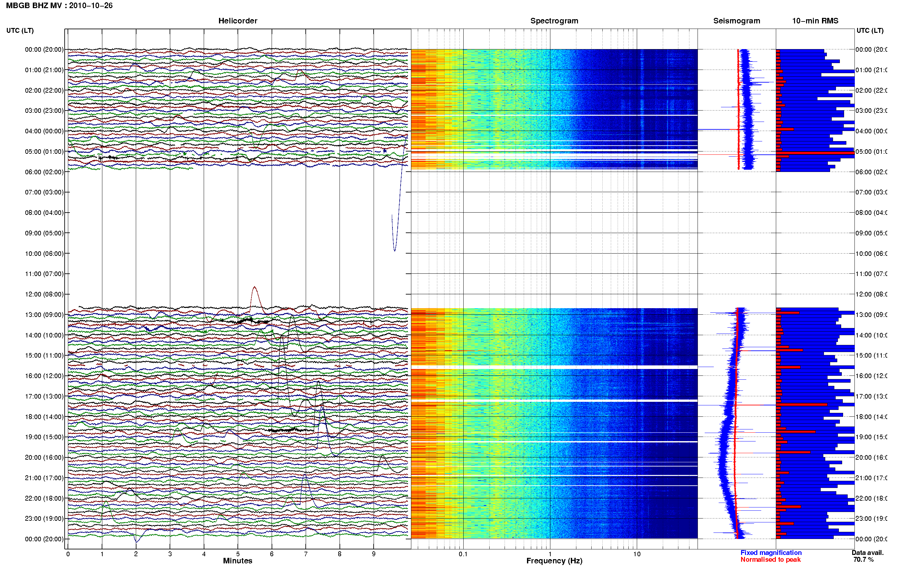The image size is (924, 578).
Task: Click the truncated "06:00 (02:" label beside the RMS panel
Action: tap(871, 172)
